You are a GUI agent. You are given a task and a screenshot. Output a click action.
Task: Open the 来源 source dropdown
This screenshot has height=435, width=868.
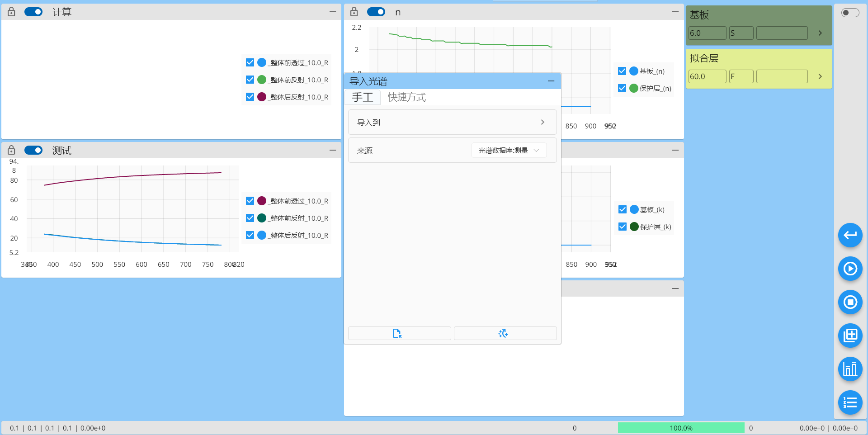point(509,151)
